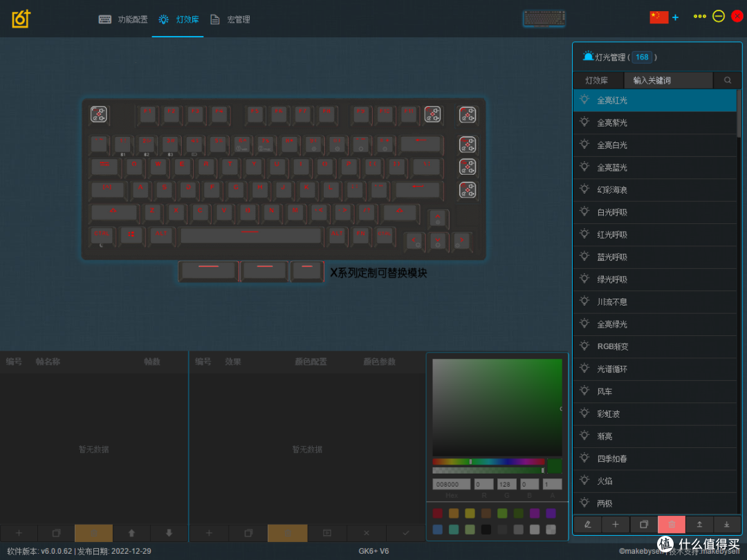Select the RGB渐变 light effect

tap(654, 346)
